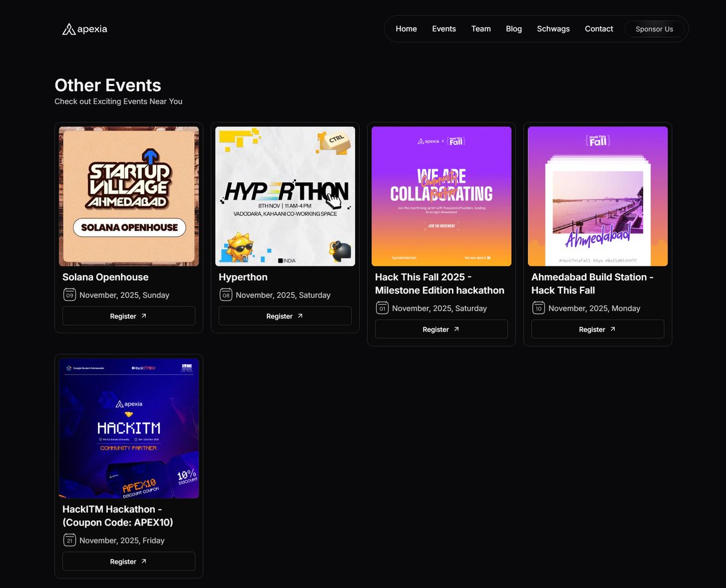
Task: Click calendar icon showing 09 on Solana Openhouse
Action: pos(69,295)
